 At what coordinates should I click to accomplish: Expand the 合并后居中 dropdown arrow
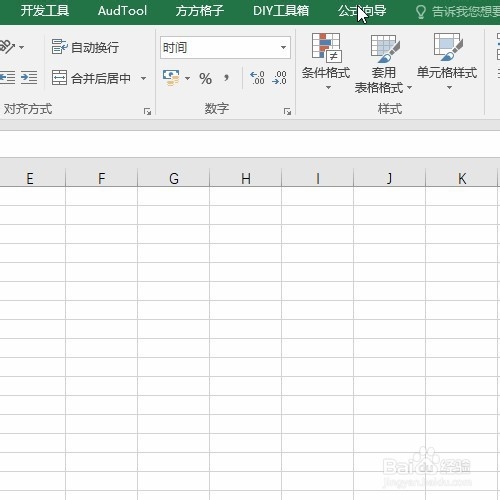(x=143, y=79)
